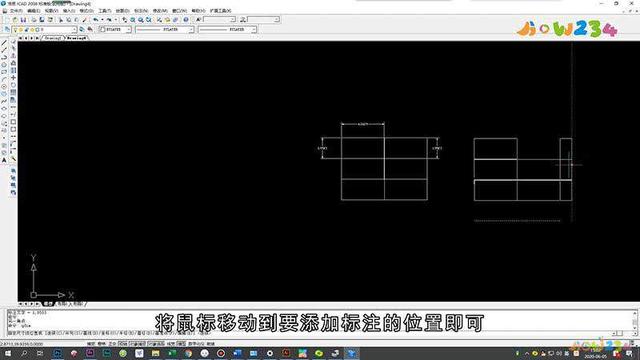Screen dimensions: 640x360
Task: Select the Line drawing tool
Action: coord(4,43)
